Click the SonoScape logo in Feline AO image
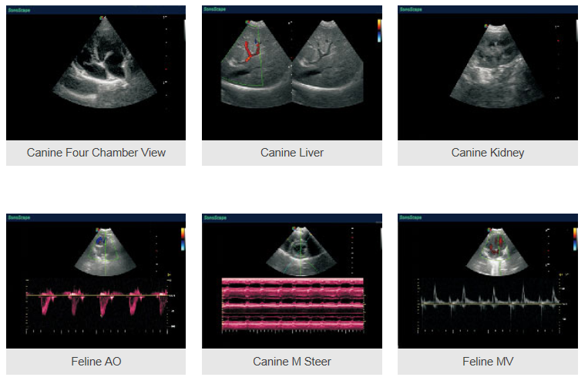The image size is (588, 384). pyautogui.click(x=17, y=218)
